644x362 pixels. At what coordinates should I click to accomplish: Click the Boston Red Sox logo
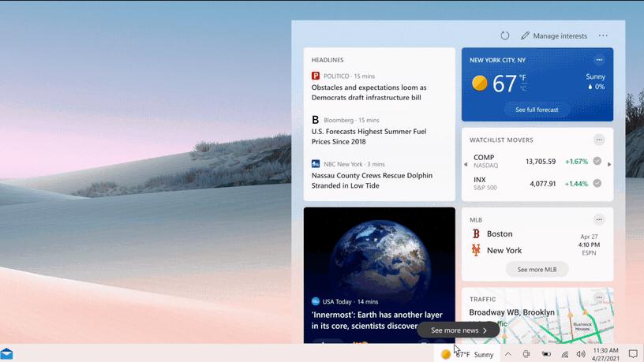(x=476, y=233)
